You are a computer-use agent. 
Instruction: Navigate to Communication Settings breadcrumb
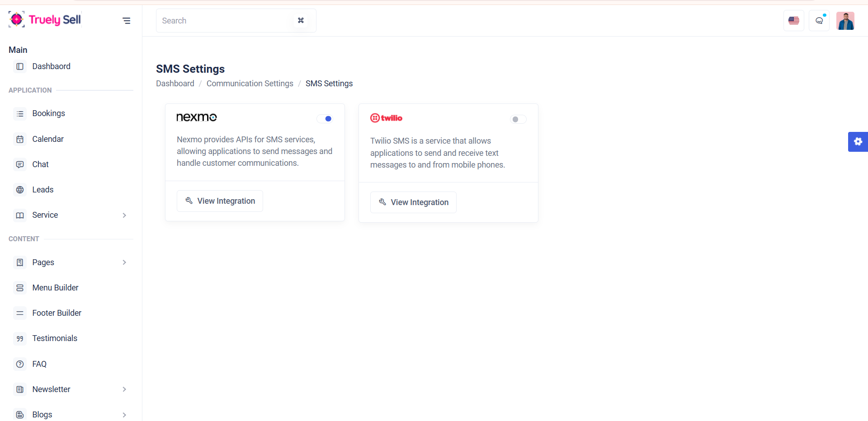point(250,84)
